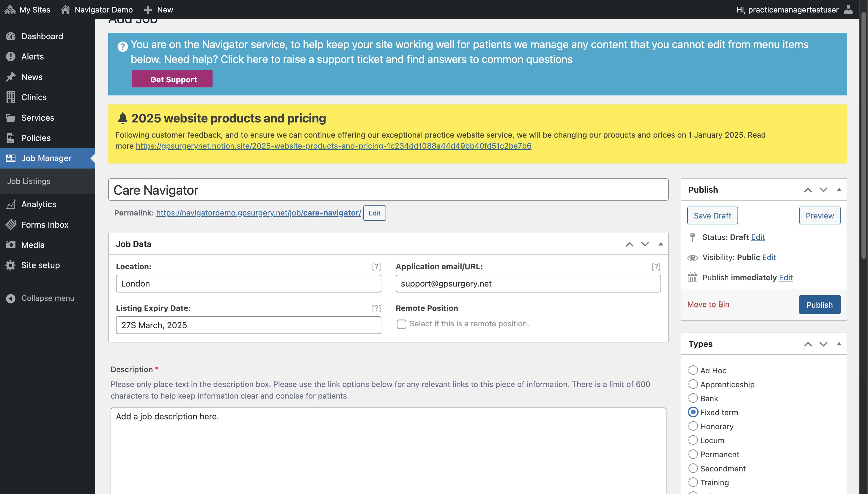Select the Permanent job type
868x494 pixels.
[x=693, y=454]
